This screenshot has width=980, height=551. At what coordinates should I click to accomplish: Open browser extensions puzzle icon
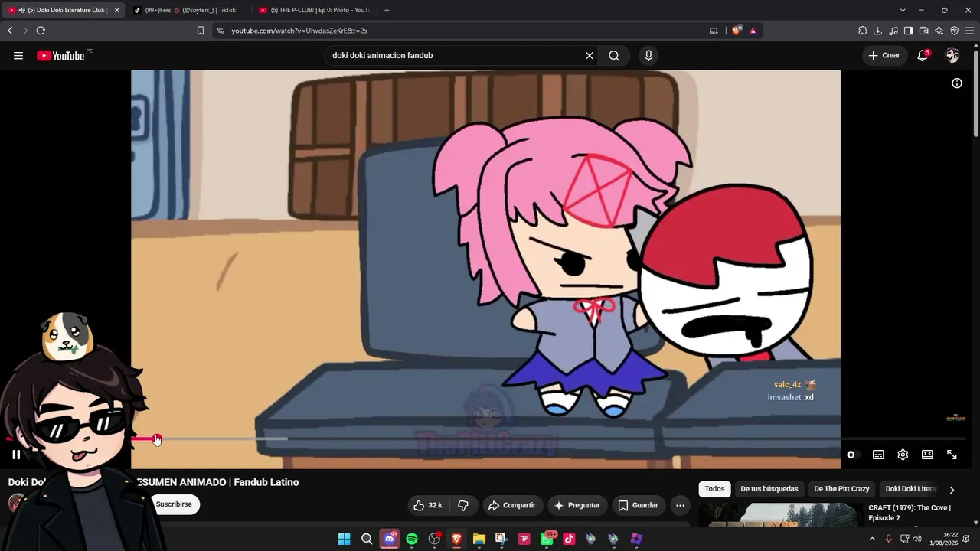pos(863,31)
